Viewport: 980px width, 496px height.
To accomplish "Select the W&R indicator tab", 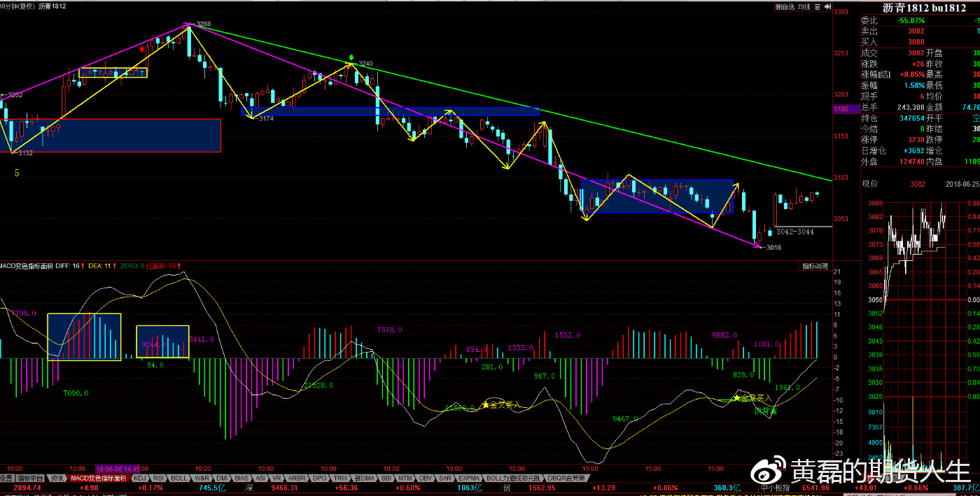I will click(x=202, y=479).
